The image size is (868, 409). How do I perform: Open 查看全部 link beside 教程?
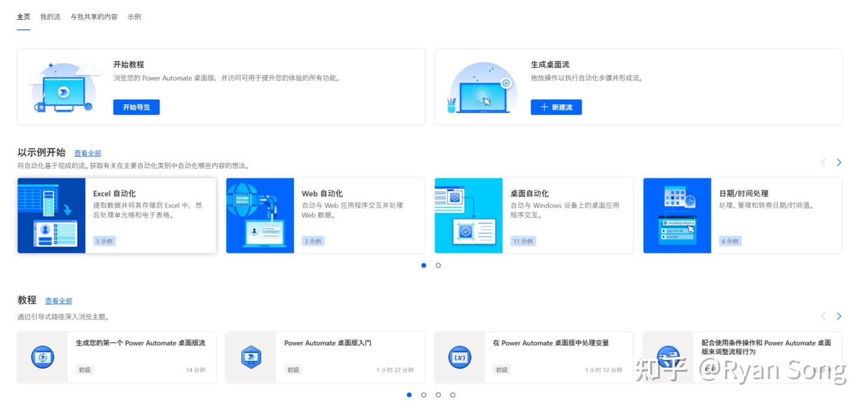point(58,301)
